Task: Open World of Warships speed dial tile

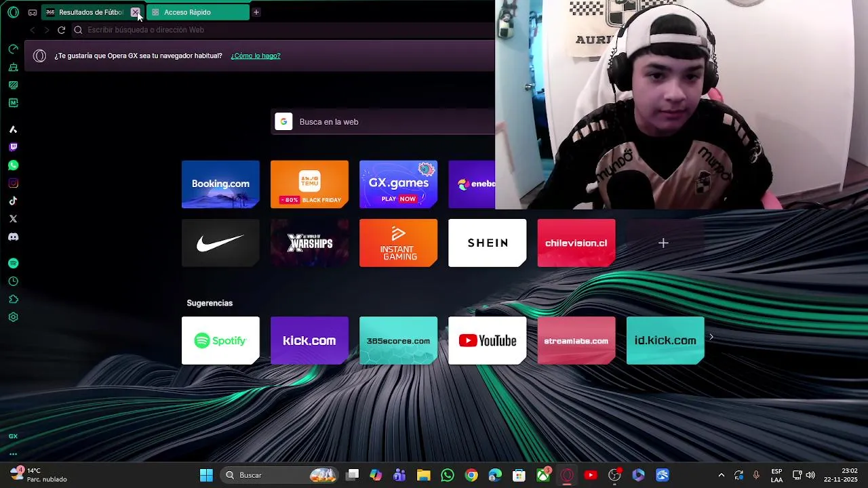Action: (x=309, y=243)
